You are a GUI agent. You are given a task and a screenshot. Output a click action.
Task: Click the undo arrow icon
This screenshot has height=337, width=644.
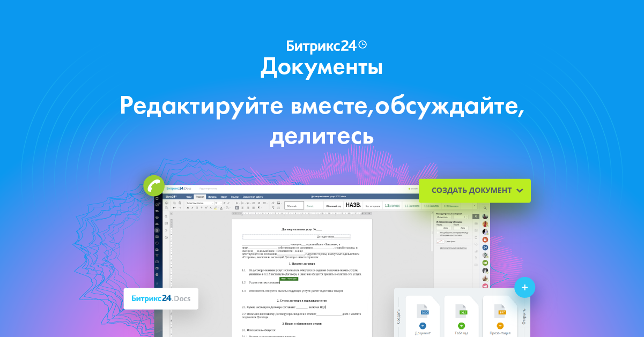[174, 208]
